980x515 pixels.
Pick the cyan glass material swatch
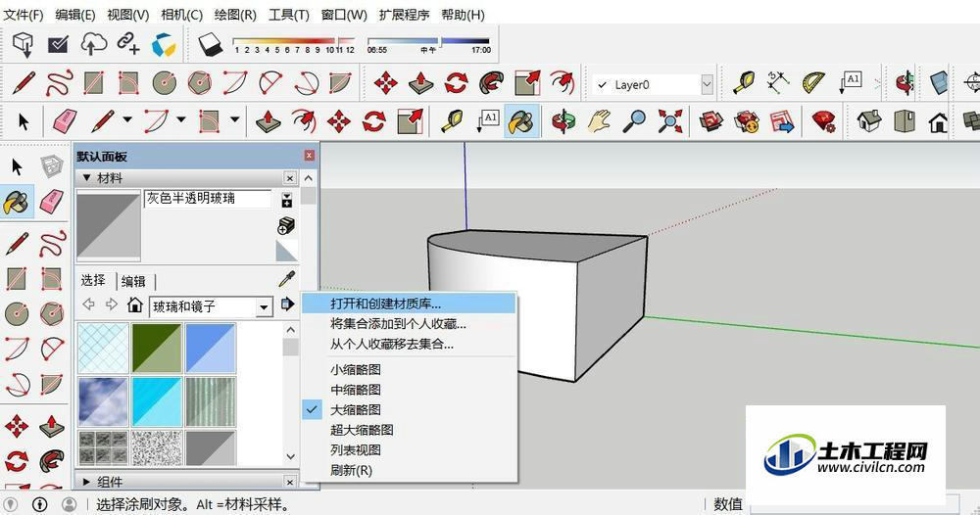pyautogui.click(x=157, y=401)
